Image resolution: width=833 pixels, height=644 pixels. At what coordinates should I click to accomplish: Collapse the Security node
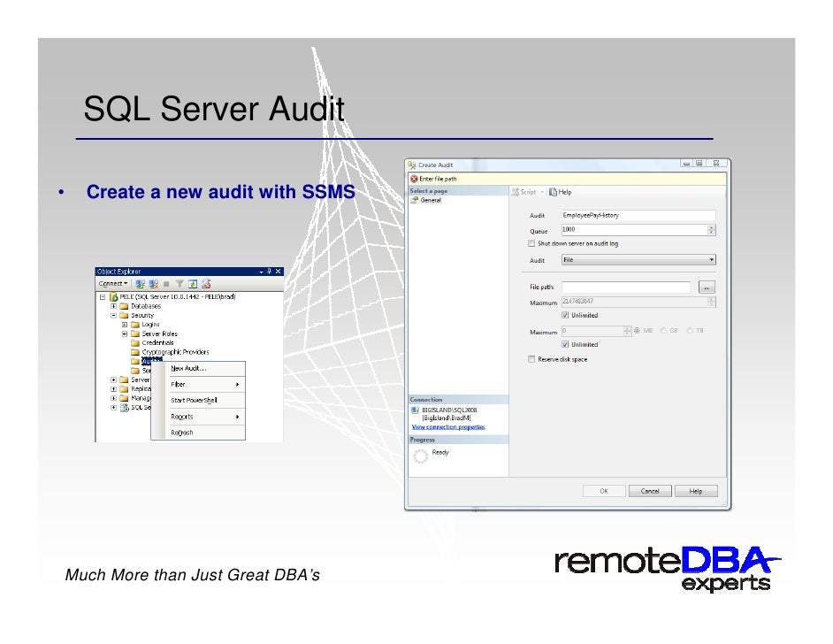coord(113,315)
